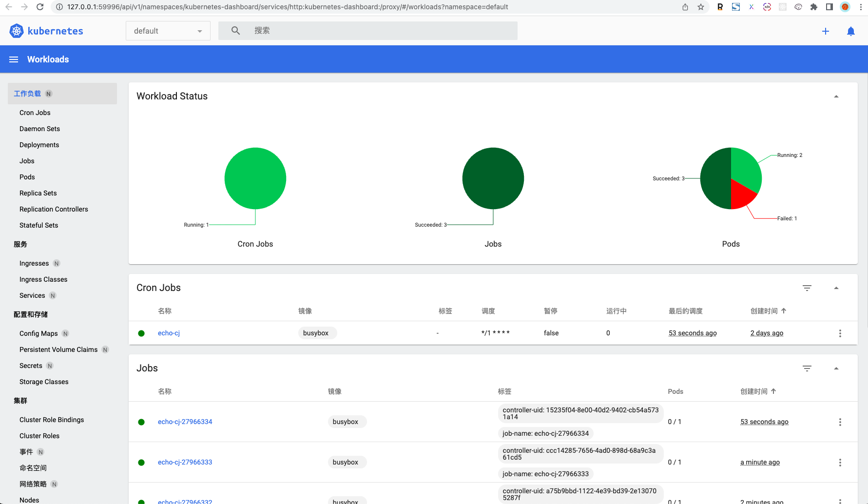Open Ingresses in sidebar
Image resolution: width=868 pixels, height=504 pixels.
34,263
